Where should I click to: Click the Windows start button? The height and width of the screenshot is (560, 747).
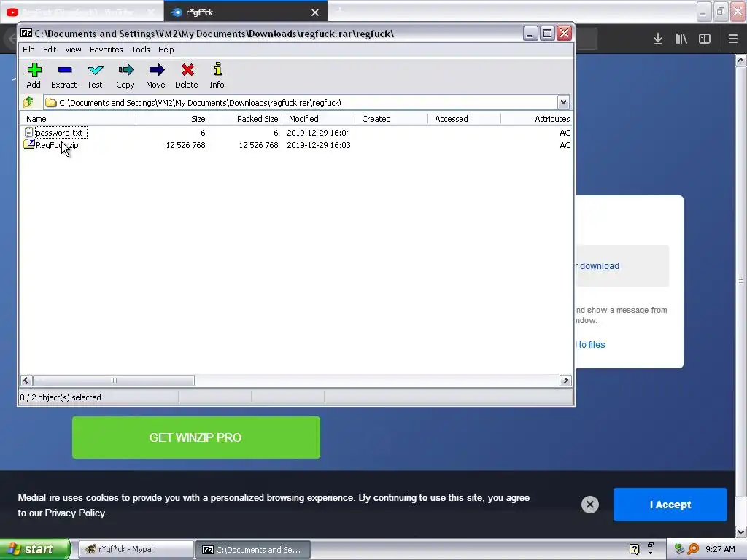[x=34, y=549]
